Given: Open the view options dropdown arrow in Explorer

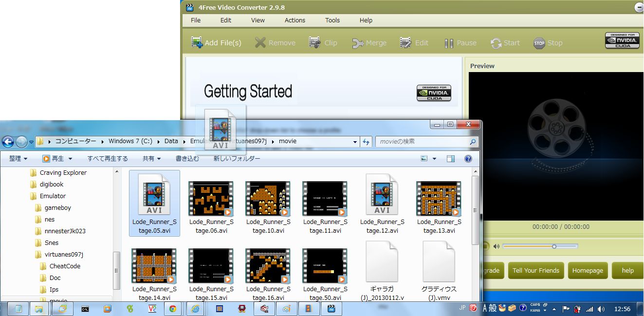Looking at the screenshot, I should (x=434, y=159).
